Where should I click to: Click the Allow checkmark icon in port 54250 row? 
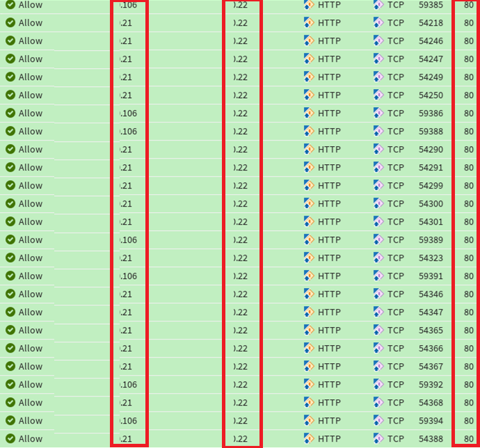pos(10,95)
